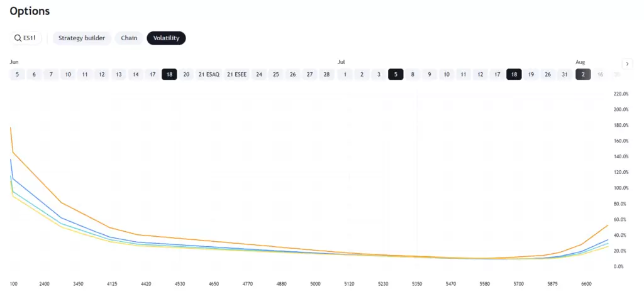This screenshot has width=644, height=304.
Task: Enable the 21 ESEE expiry
Action: pos(238,74)
